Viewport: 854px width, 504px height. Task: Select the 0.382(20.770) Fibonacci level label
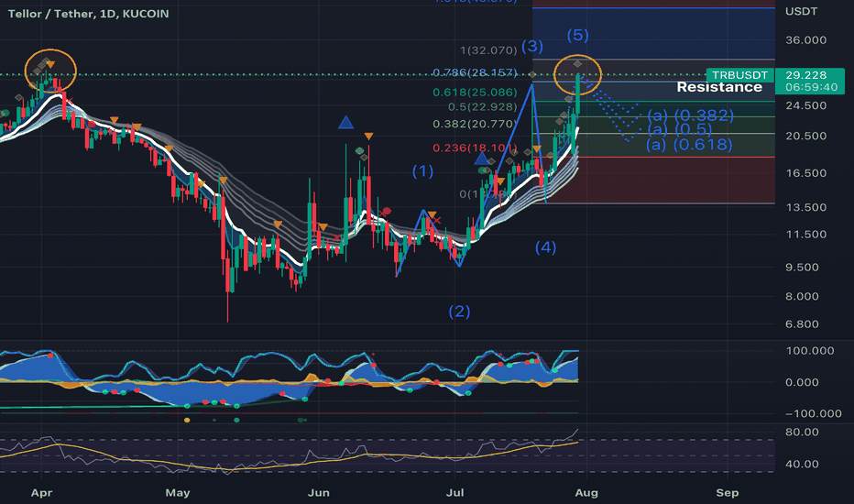pyautogui.click(x=475, y=125)
